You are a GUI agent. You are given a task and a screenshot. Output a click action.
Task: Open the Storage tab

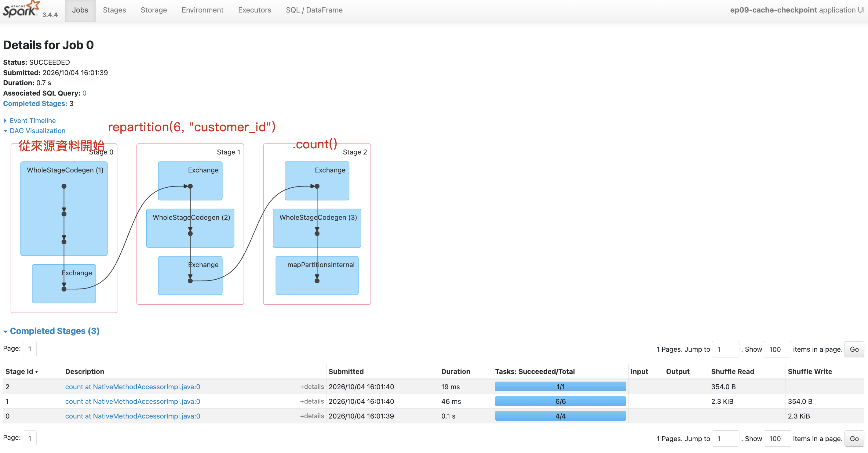coord(154,10)
